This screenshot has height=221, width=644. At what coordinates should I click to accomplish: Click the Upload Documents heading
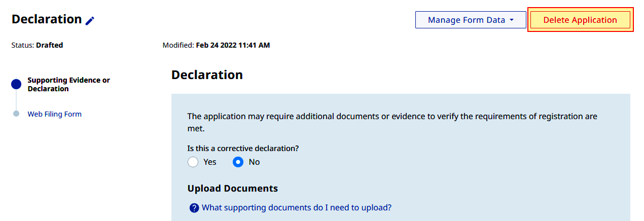pos(233,189)
